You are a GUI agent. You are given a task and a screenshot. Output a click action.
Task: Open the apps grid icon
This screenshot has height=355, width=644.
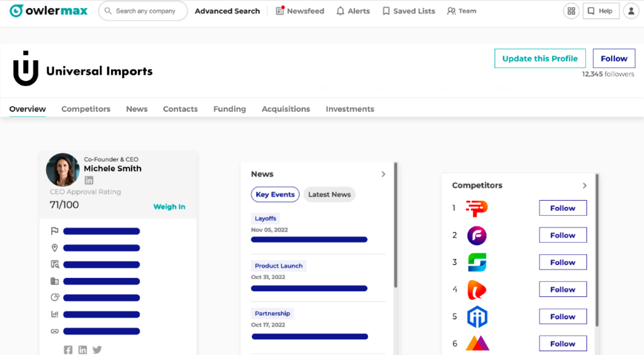(571, 11)
